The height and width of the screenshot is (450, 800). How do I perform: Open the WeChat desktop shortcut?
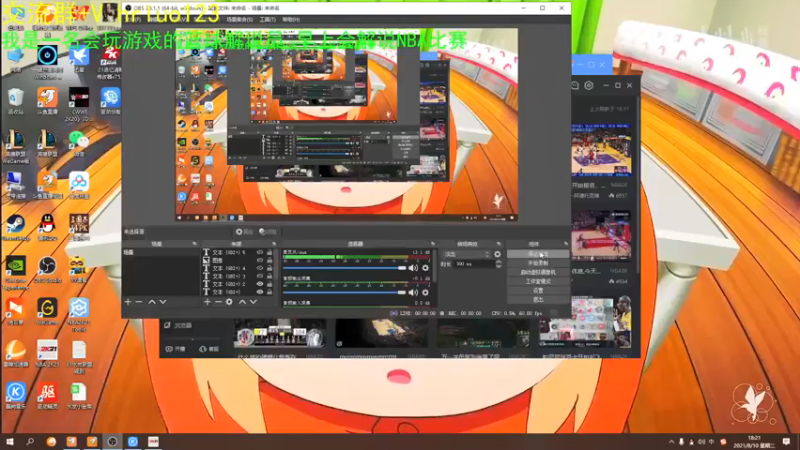pos(79,143)
